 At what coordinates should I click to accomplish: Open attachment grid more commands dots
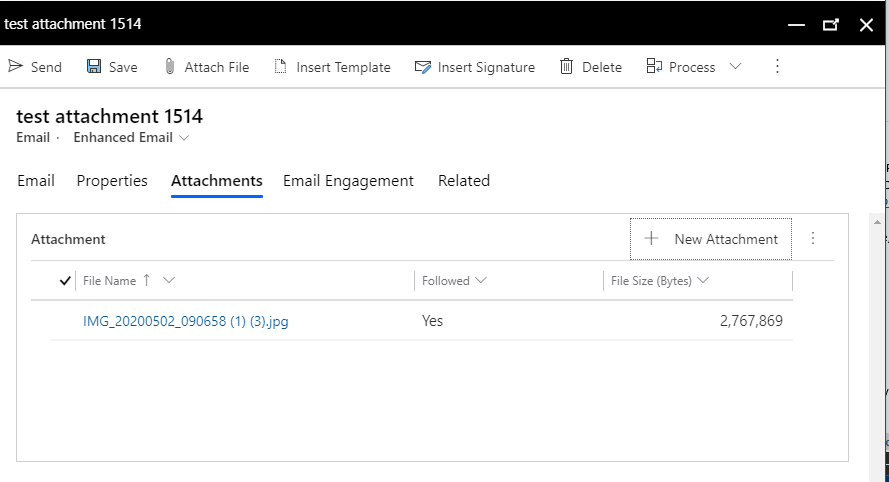[813, 238]
